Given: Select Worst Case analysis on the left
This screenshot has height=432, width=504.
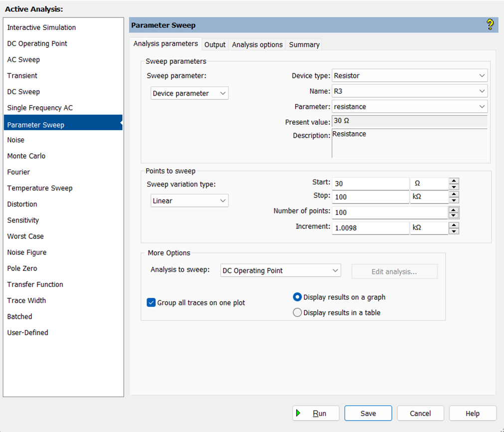Looking at the screenshot, I should pyautogui.click(x=25, y=236).
